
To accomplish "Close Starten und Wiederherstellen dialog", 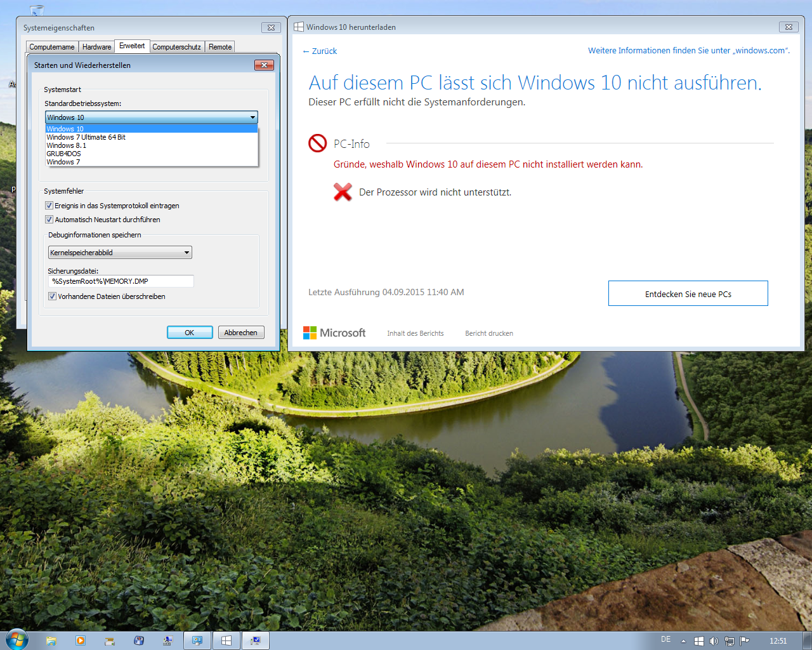I will tap(264, 65).
